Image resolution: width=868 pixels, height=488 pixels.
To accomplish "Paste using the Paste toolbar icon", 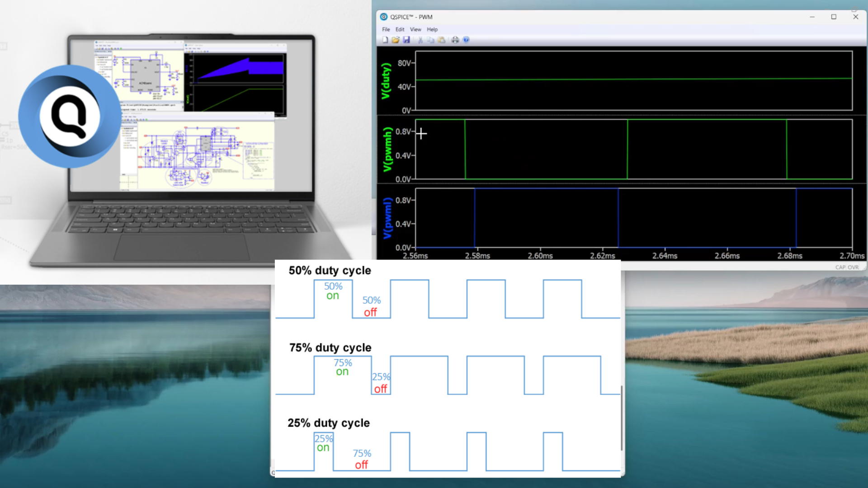I will [442, 40].
